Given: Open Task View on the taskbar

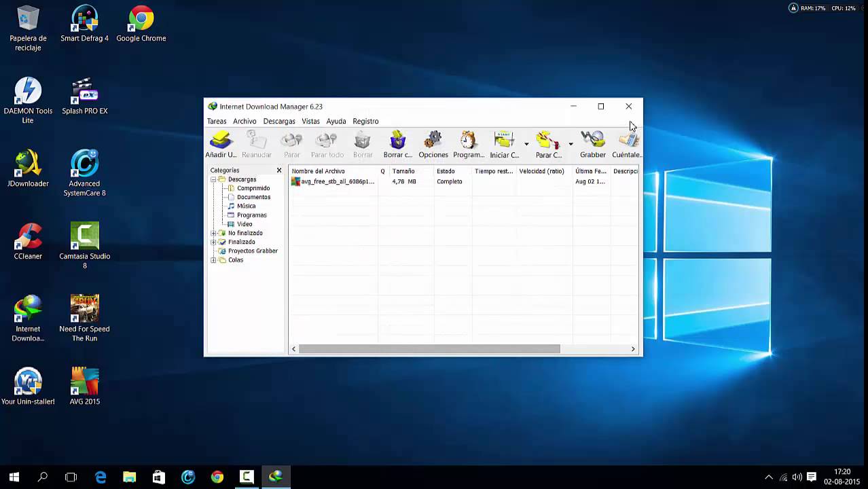Looking at the screenshot, I should click(x=71, y=477).
